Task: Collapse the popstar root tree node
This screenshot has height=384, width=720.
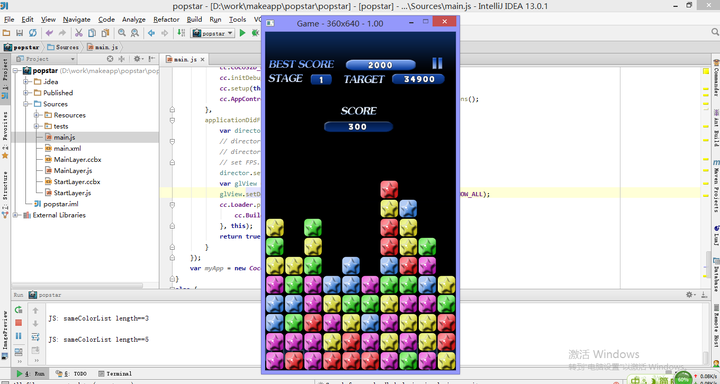Action: (16, 71)
